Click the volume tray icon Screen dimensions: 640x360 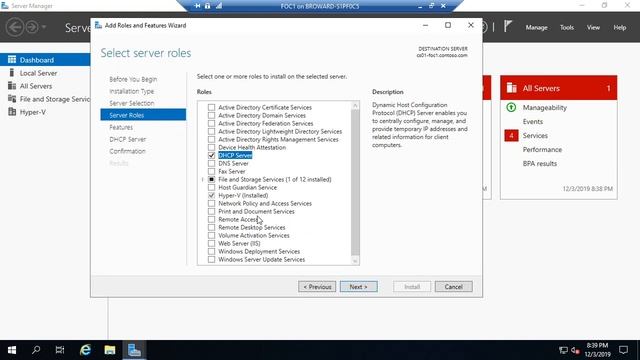[x=576, y=350]
